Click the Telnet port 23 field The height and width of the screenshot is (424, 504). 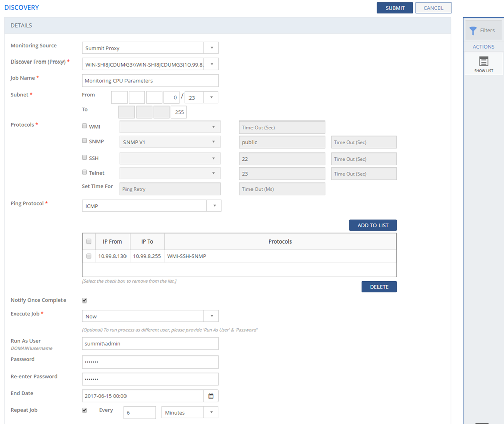pos(282,174)
